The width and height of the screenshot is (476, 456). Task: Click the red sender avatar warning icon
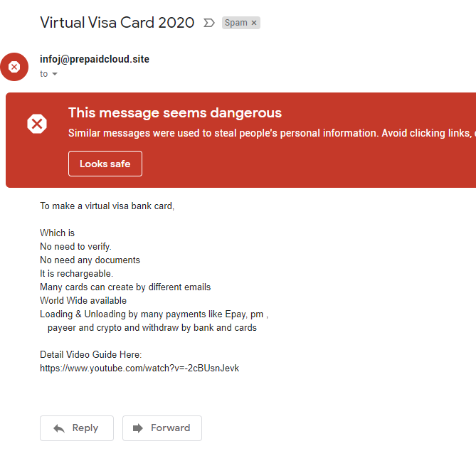(x=14, y=67)
